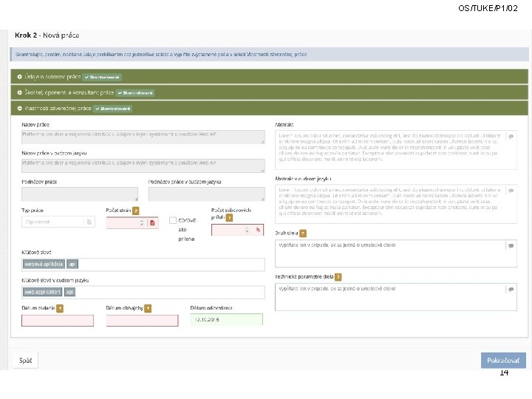Image resolution: width=532 pixels, height=399 pixels.
Task: Click comment icon in Abstrakt v cudzom jazyku
Action: [511, 191]
